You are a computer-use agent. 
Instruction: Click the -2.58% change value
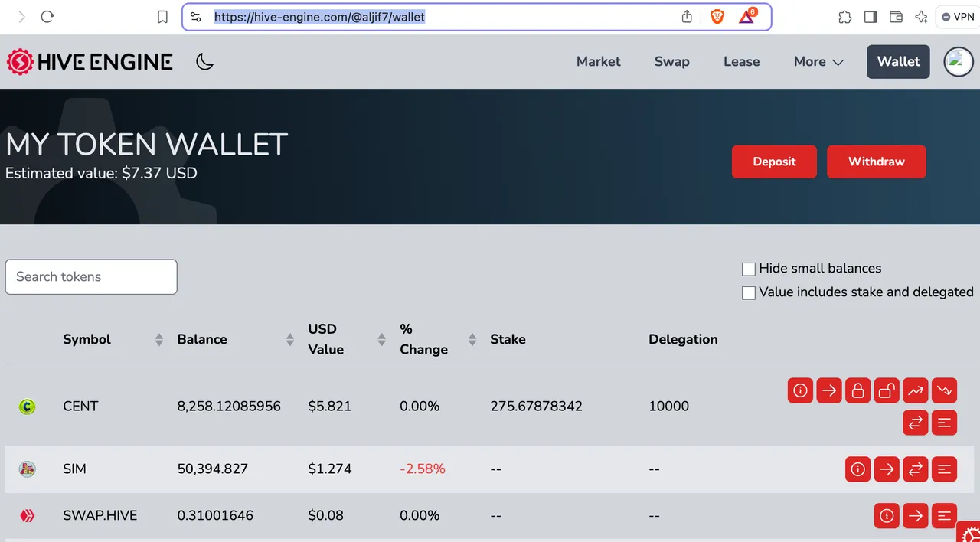423,469
